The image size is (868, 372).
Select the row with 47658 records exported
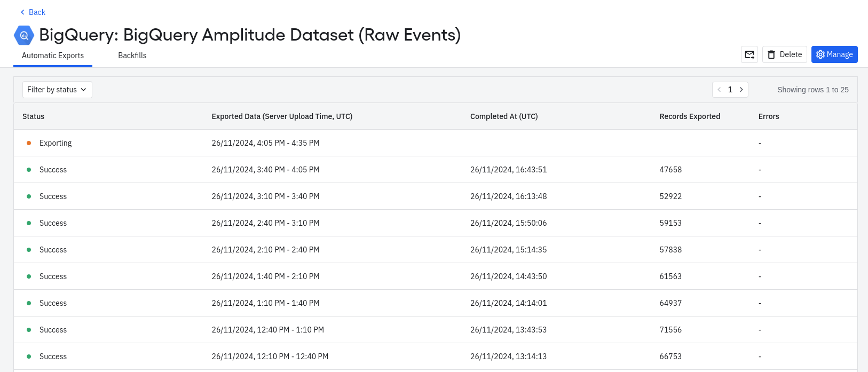pyautogui.click(x=670, y=170)
